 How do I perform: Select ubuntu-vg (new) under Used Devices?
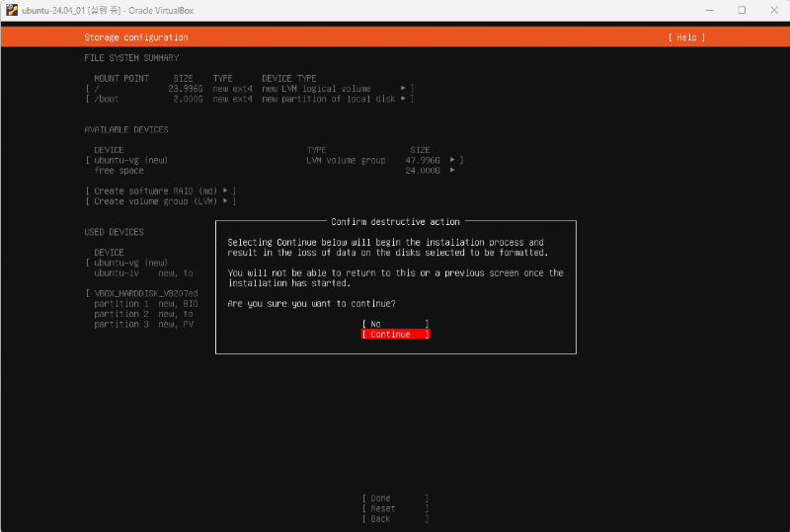point(130,263)
